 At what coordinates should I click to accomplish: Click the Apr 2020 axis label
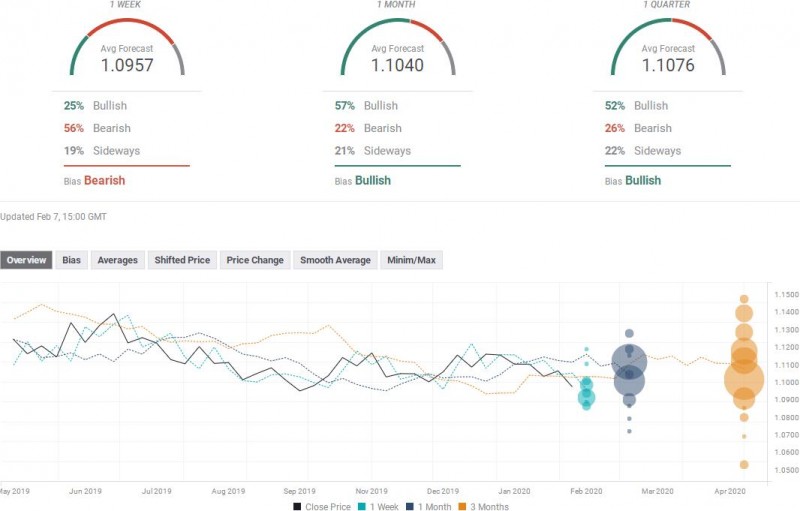pyautogui.click(x=730, y=492)
